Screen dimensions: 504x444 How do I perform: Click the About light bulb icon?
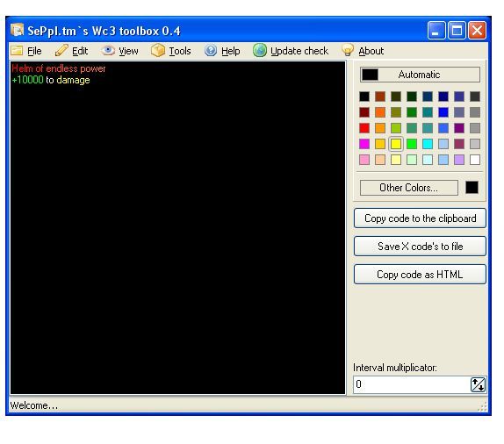pyautogui.click(x=348, y=50)
